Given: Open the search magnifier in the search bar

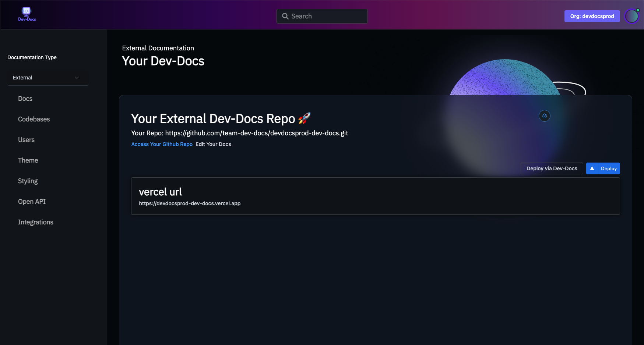Looking at the screenshot, I should point(285,16).
